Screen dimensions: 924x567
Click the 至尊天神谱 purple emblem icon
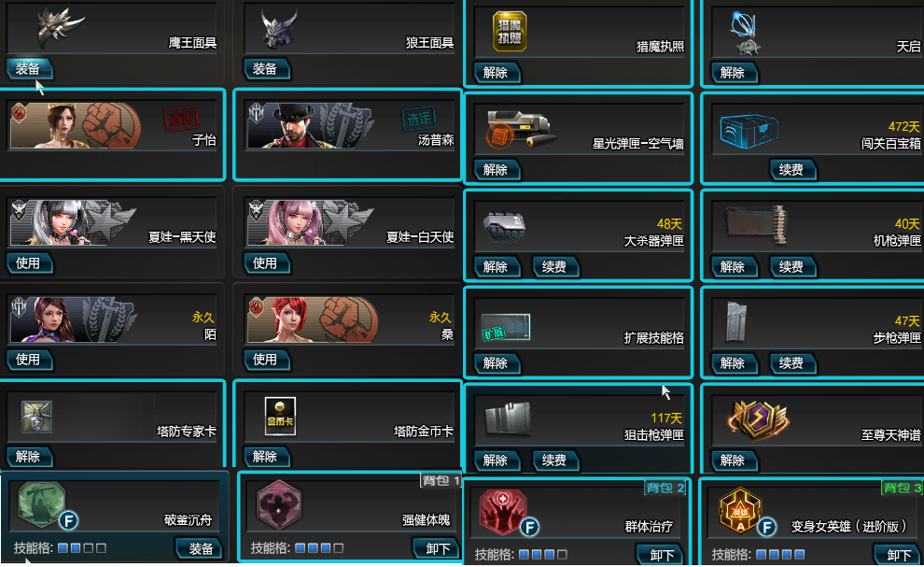[759, 418]
